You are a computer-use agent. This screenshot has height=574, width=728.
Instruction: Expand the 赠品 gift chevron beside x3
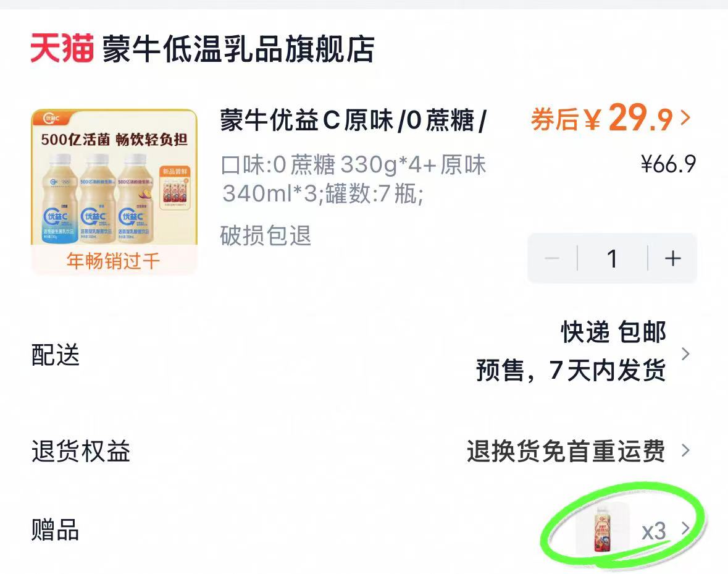685,528
